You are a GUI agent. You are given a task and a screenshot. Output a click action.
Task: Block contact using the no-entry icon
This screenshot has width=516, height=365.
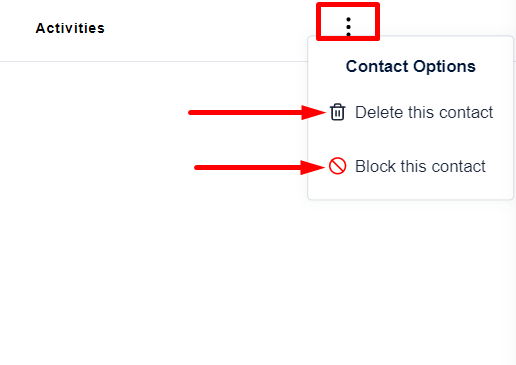337,166
